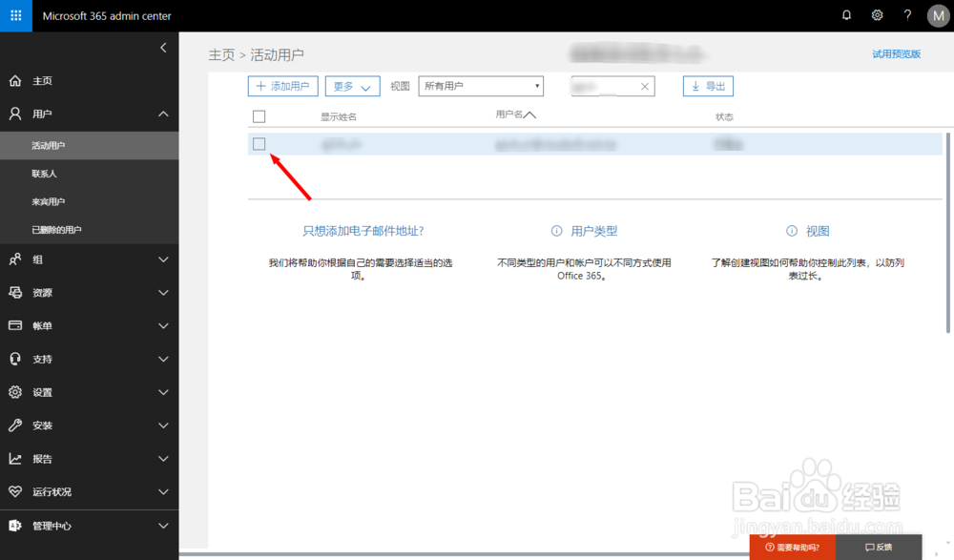Collapse the left navigation pane
Screen dimensions: 954x560
[163, 48]
